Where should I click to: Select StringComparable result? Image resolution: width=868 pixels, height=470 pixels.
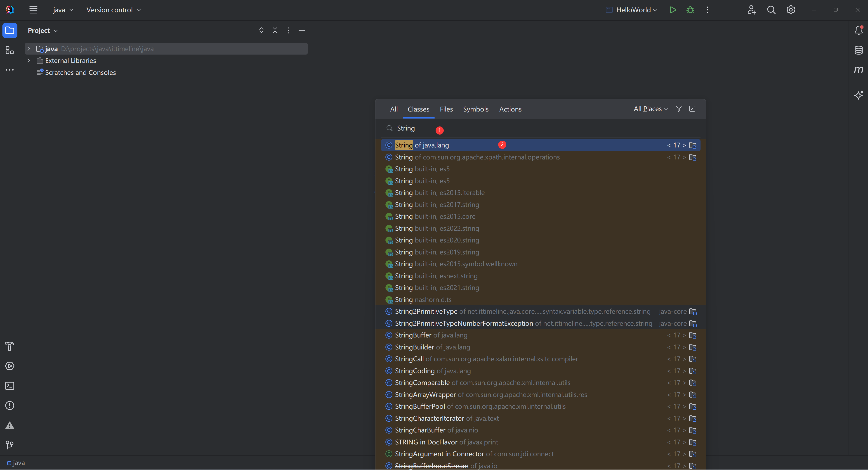pos(540,383)
